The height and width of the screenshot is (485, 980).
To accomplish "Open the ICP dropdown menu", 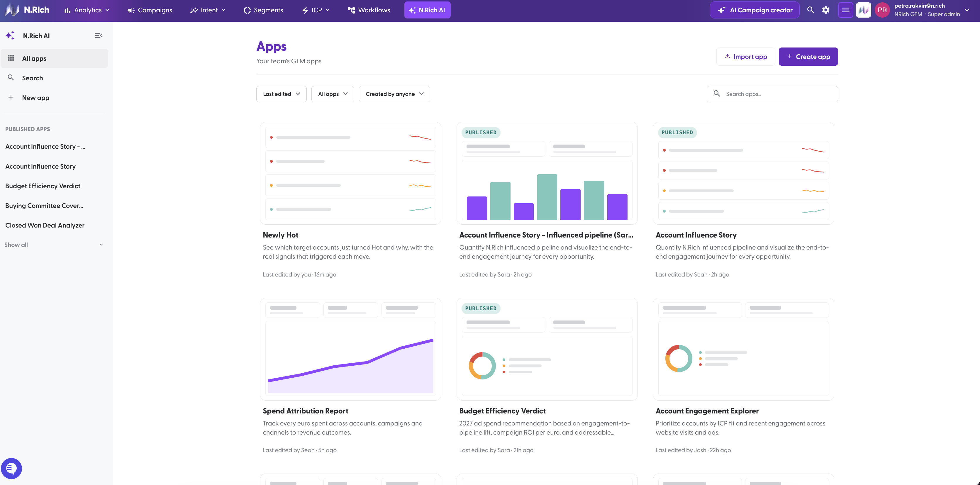I will (316, 10).
